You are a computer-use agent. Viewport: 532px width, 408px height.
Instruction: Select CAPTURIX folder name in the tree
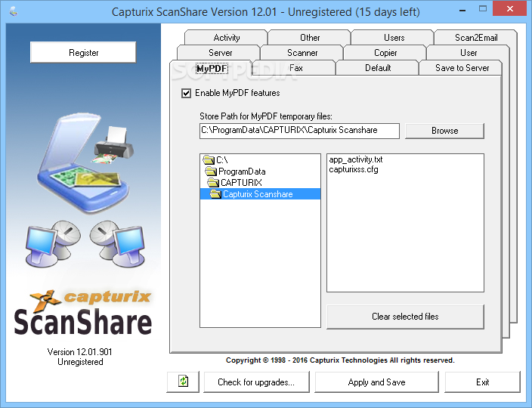(241, 182)
